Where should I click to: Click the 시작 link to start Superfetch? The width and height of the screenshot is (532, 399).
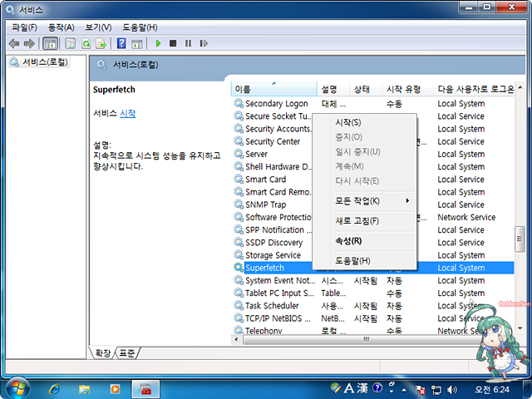127,113
